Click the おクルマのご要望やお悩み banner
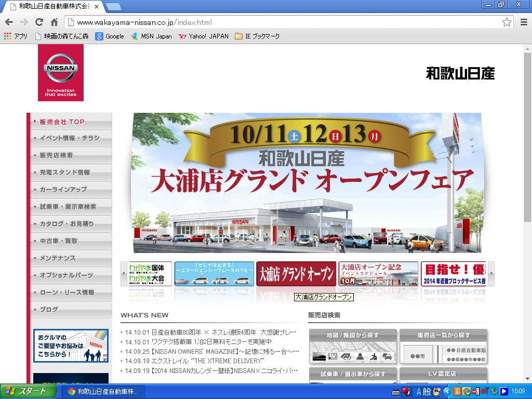The width and height of the screenshot is (532, 399). click(x=71, y=345)
